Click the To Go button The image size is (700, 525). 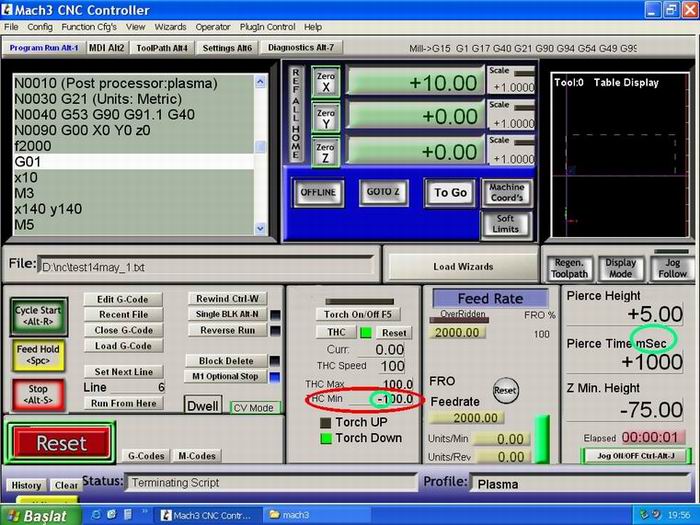point(450,193)
